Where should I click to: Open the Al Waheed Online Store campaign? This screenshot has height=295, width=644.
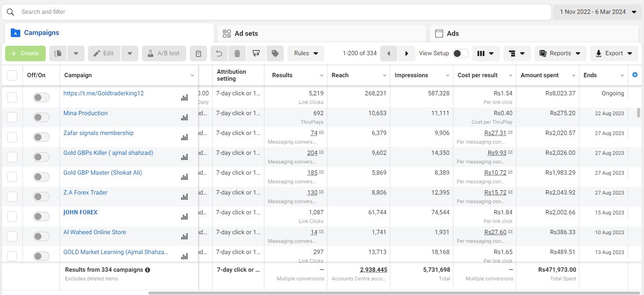point(94,232)
